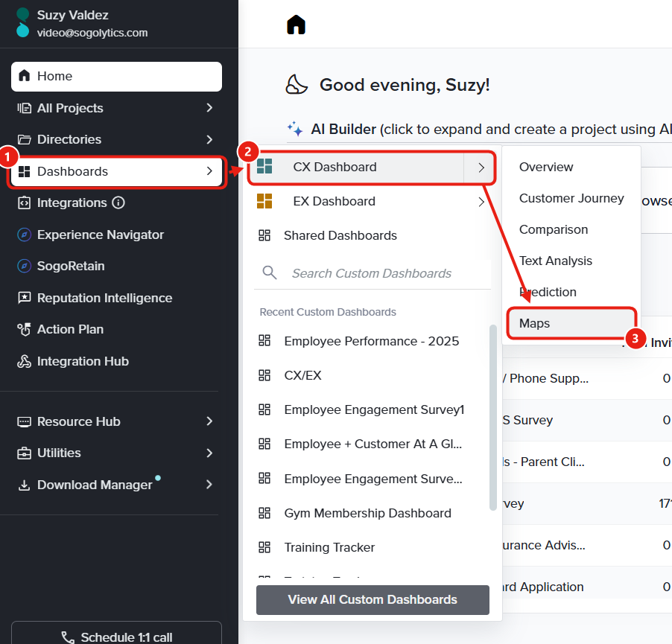The width and height of the screenshot is (672, 644).
Task: Click the Shared Dashboards grid icon
Action: (x=264, y=235)
